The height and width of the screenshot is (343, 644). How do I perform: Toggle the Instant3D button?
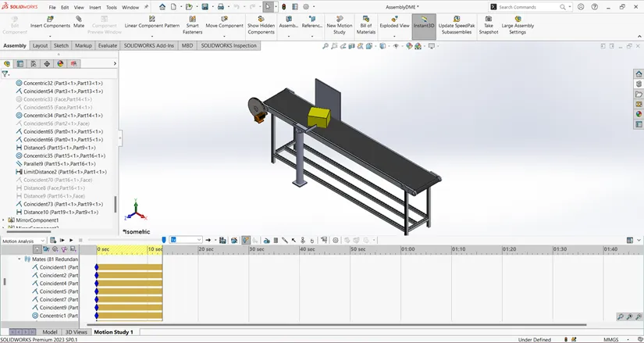pyautogui.click(x=424, y=27)
